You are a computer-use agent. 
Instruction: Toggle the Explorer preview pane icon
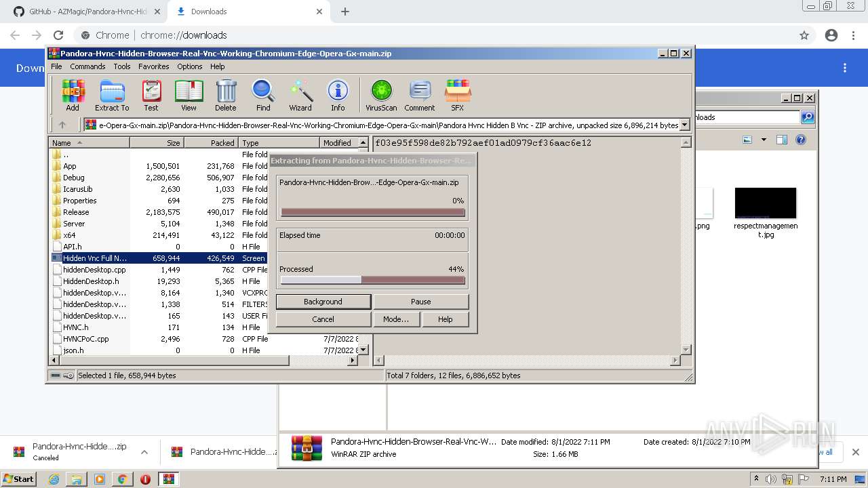[782, 140]
